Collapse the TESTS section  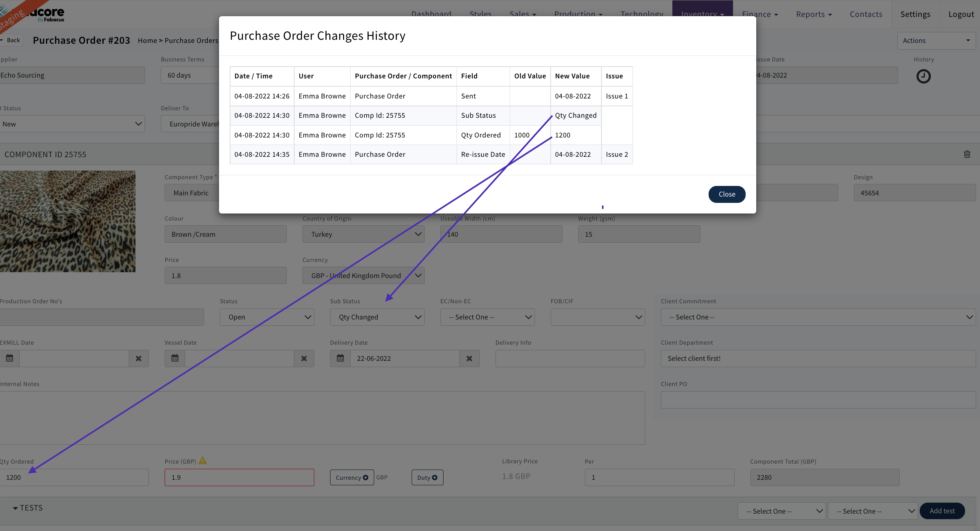point(28,508)
